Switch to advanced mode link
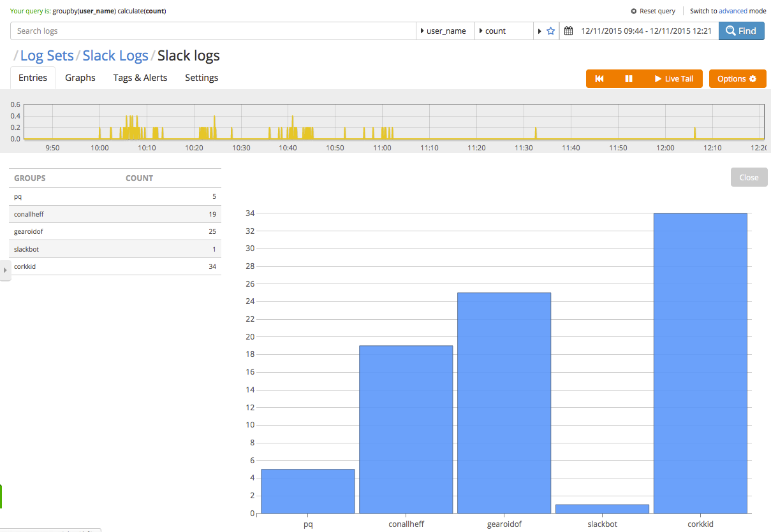 (733, 11)
